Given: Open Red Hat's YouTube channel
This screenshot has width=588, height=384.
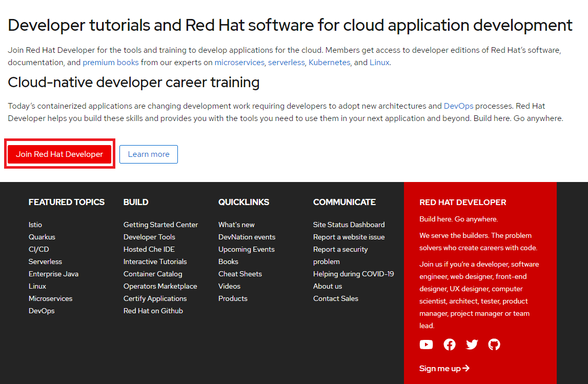Looking at the screenshot, I should [426, 344].
